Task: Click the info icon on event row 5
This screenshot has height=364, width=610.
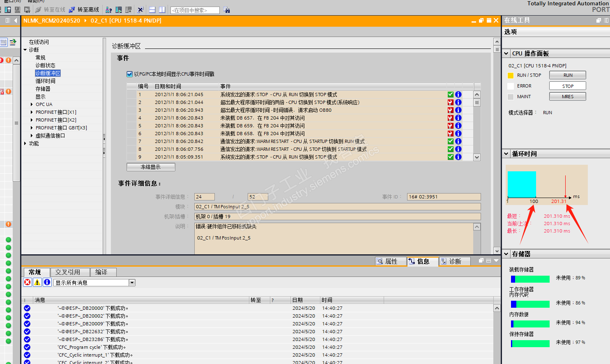Action: click(458, 126)
